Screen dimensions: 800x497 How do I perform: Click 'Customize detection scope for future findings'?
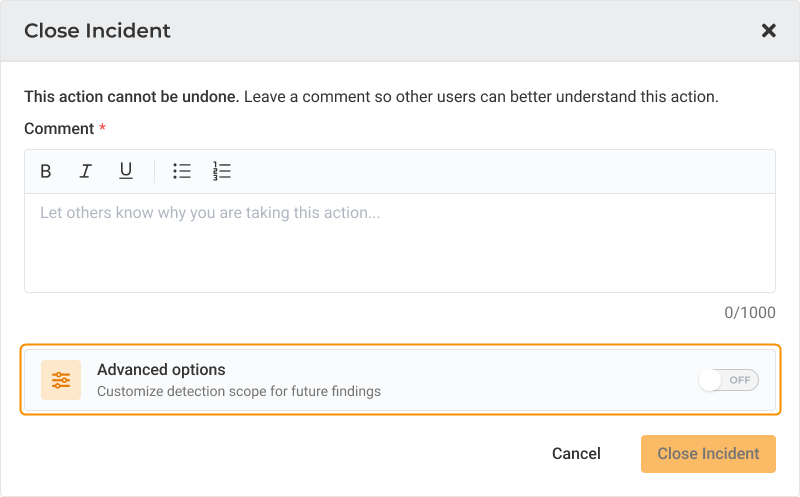239,391
